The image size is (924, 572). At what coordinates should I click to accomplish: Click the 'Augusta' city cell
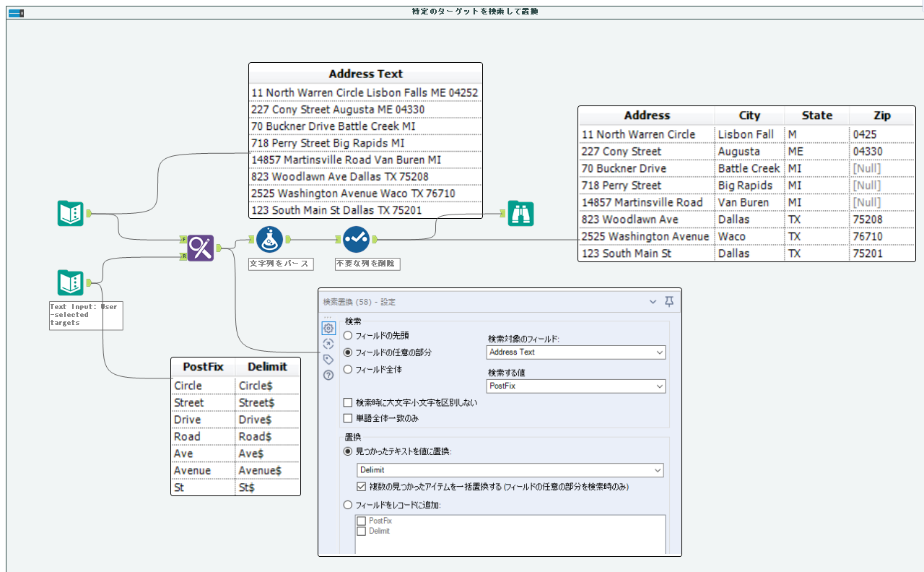point(749,152)
